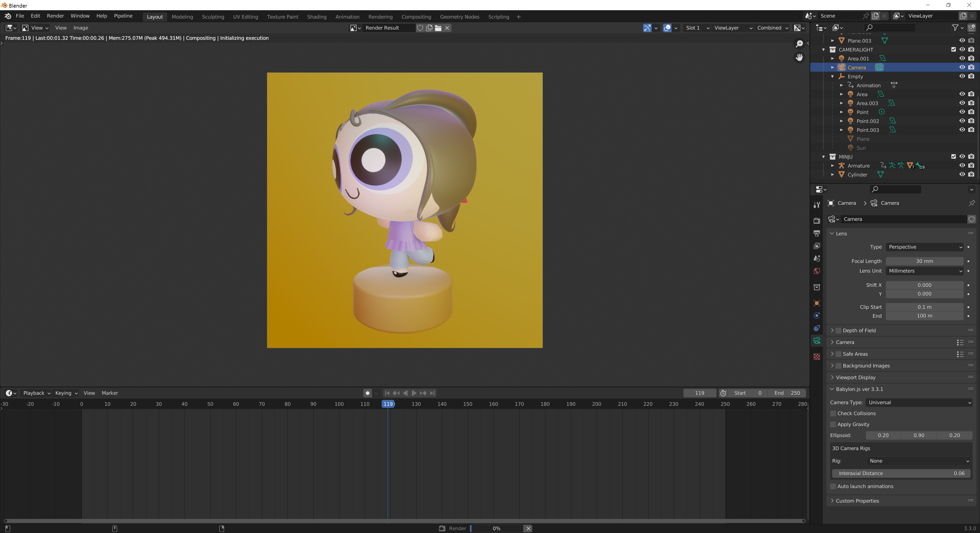Open the Output properties tab icon
The image size is (980, 533).
point(816,233)
